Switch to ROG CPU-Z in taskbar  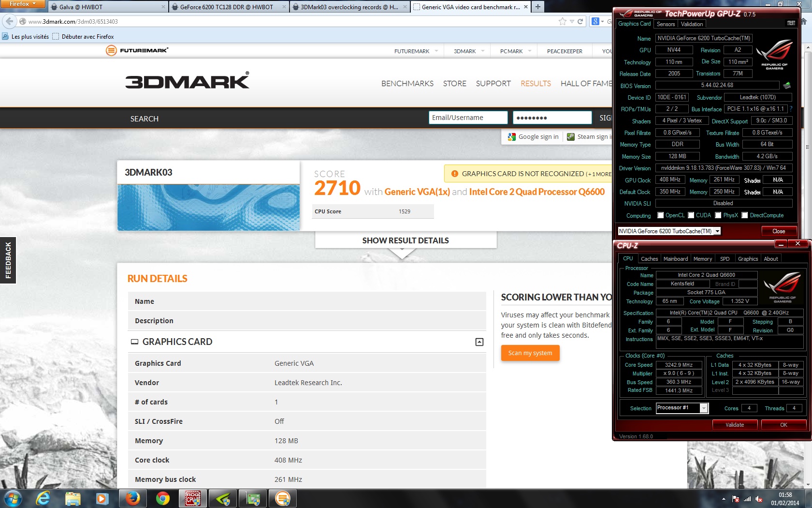pos(193,498)
